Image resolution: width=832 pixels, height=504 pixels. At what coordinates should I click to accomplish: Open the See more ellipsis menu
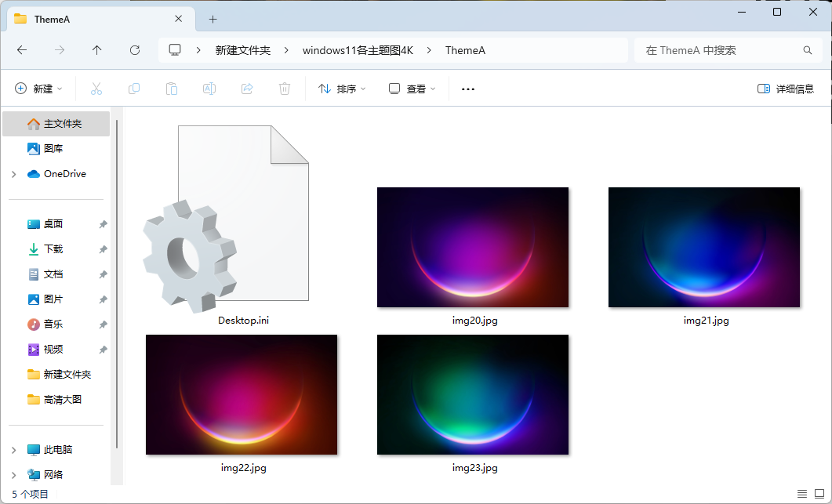(x=468, y=89)
